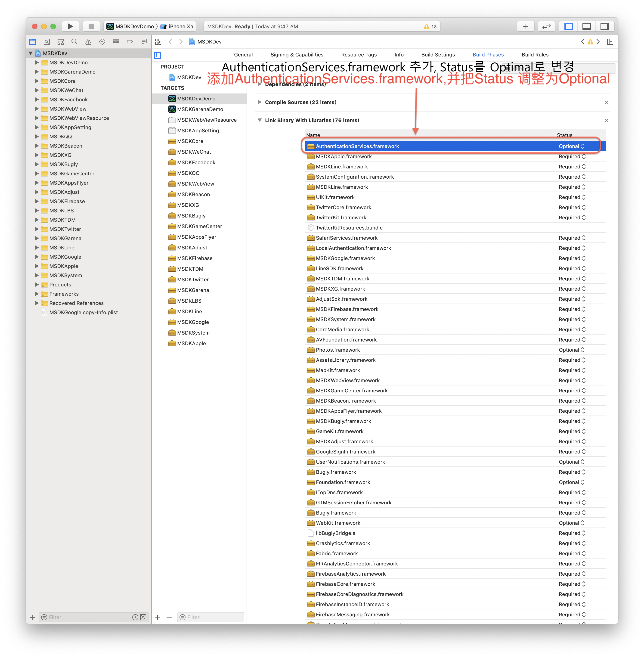Open the Build Settings tab
Screen dimensions: 644x658
[438, 55]
